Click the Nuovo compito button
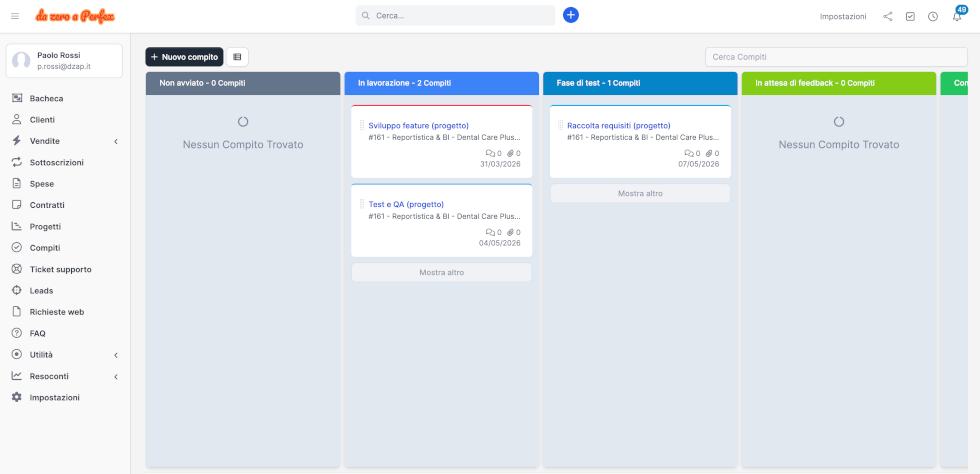 click(x=184, y=57)
